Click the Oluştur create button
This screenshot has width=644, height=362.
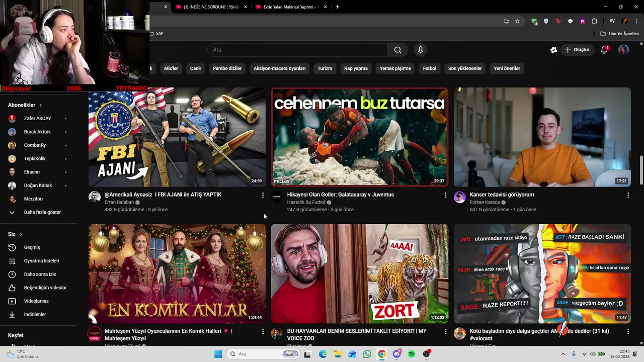(x=577, y=50)
